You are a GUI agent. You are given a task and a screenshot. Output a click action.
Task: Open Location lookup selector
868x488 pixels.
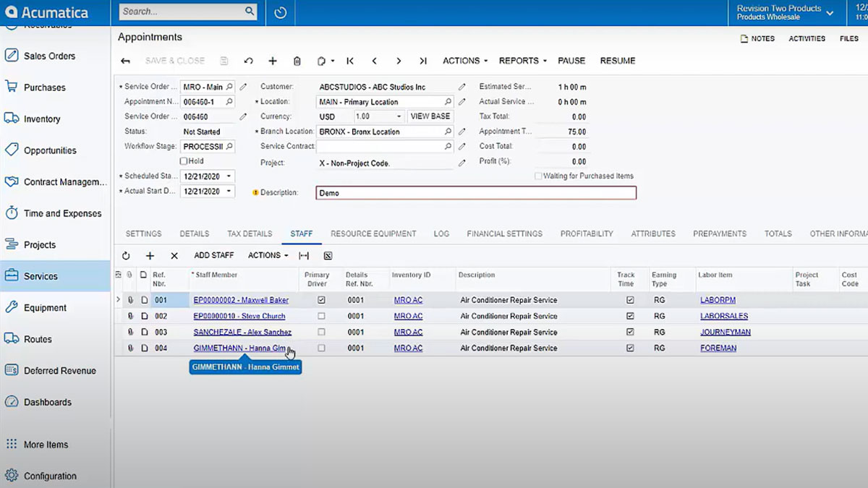[448, 102]
